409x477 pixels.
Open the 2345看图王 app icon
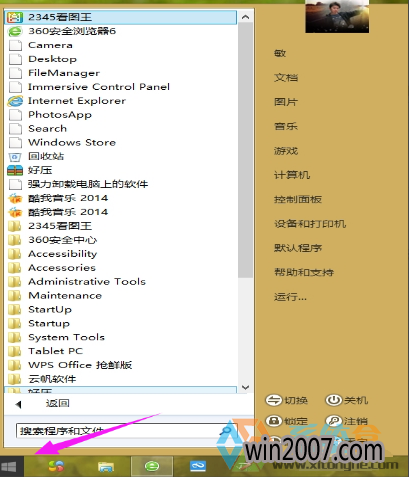pyautogui.click(x=15, y=17)
